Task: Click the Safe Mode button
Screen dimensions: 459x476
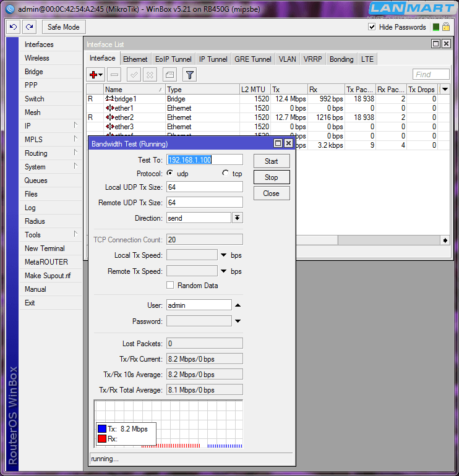Action: click(64, 27)
